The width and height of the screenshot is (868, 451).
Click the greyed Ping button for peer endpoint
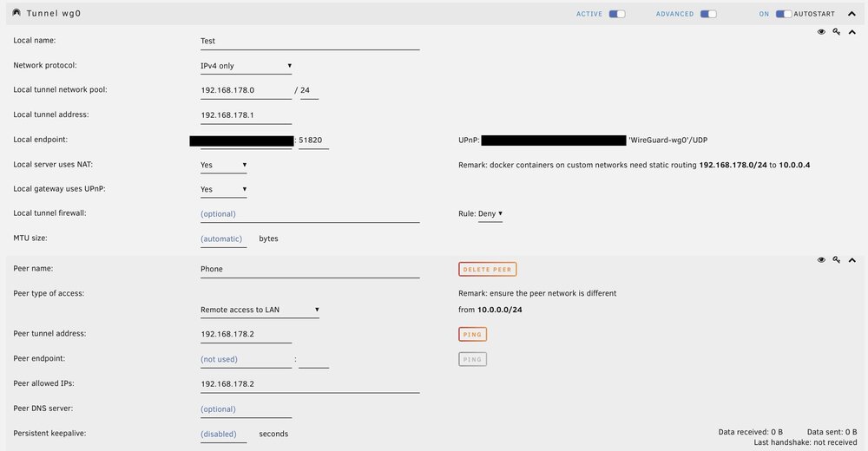pyautogui.click(x=472, y=359)
